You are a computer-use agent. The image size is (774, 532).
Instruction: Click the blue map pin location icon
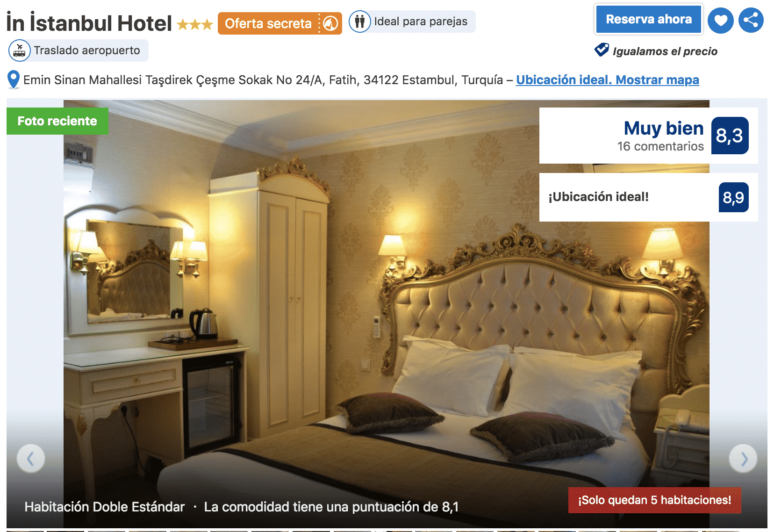click(14, 80)
